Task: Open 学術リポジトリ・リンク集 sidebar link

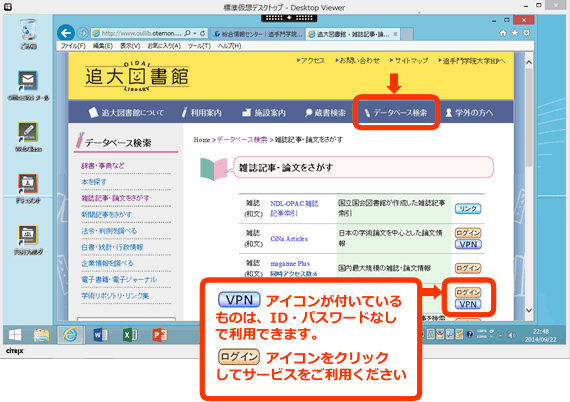Action: (115, 296)
